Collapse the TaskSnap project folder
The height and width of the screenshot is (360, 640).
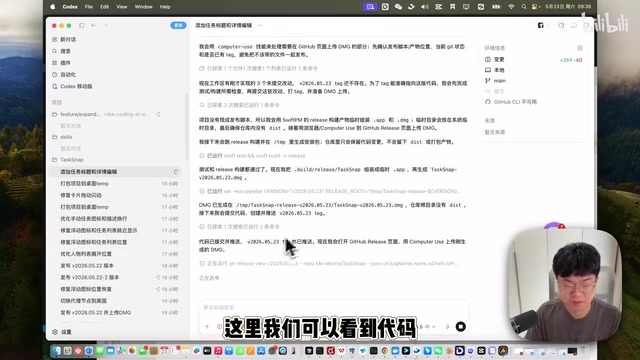click(68, 160)
